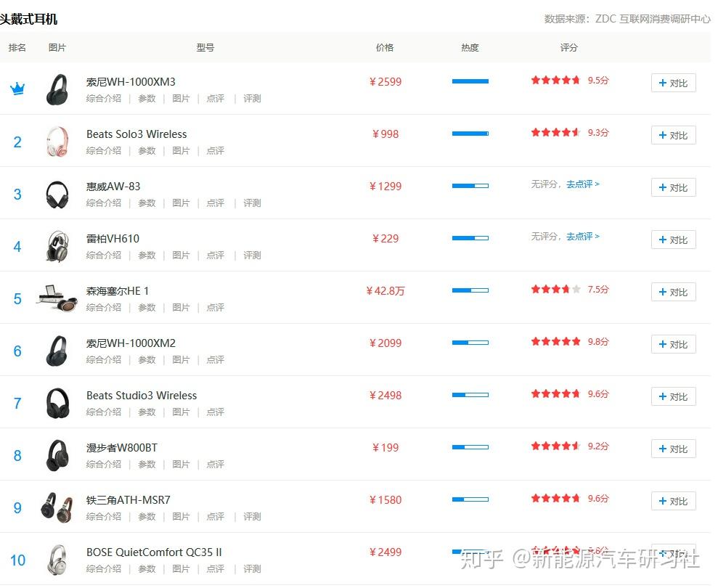Image resolution: width=718 pixels, height=588 pixels.
Task: Click the five-star rating of 索尼WH-1000XM2
Action: point(555,341)
